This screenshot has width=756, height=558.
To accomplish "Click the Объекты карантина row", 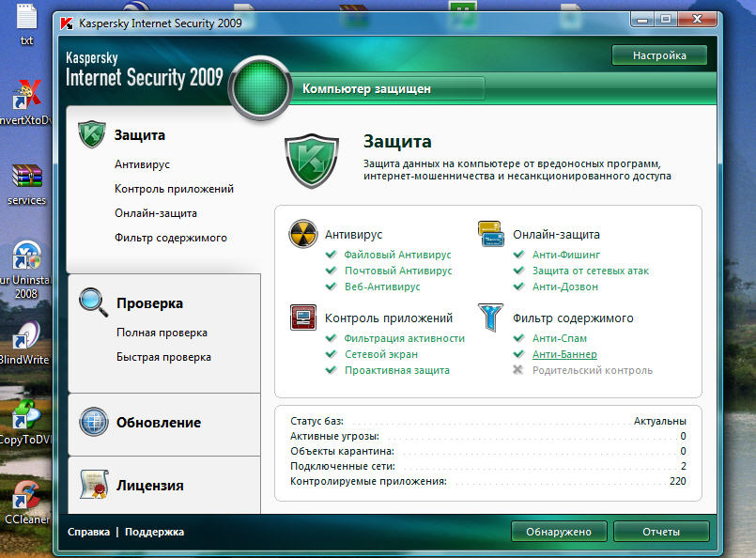I will 488,451.
